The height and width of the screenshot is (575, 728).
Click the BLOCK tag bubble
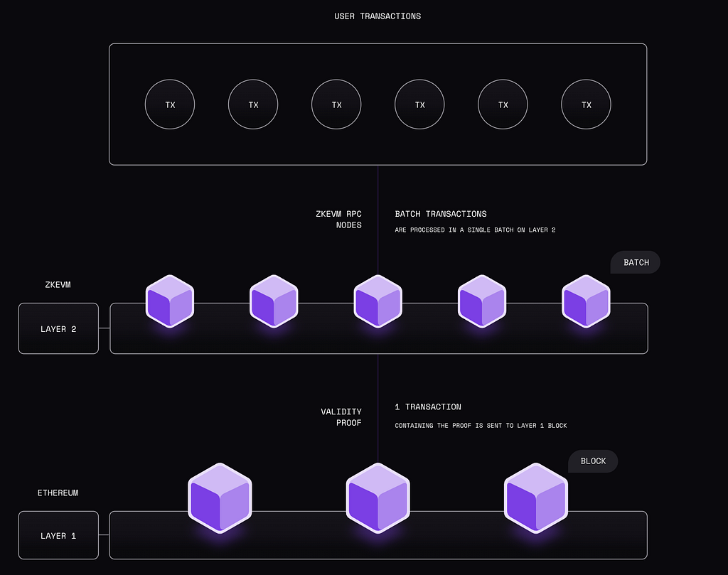(593, 461)
